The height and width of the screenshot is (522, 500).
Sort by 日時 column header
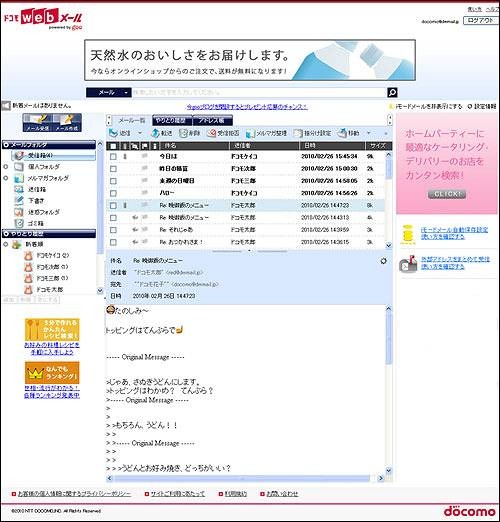coord(332,146)
